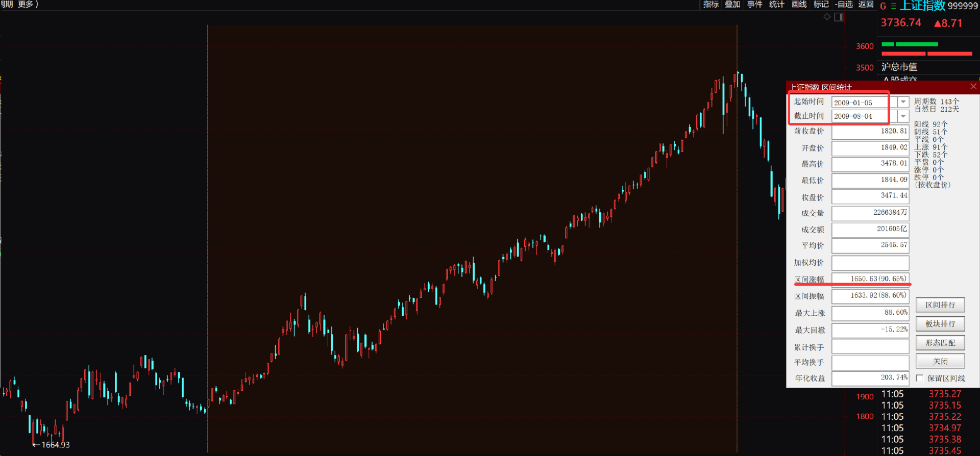Click the -自选 toolbar item
This screenshot has width=980, height=456.
844,5
